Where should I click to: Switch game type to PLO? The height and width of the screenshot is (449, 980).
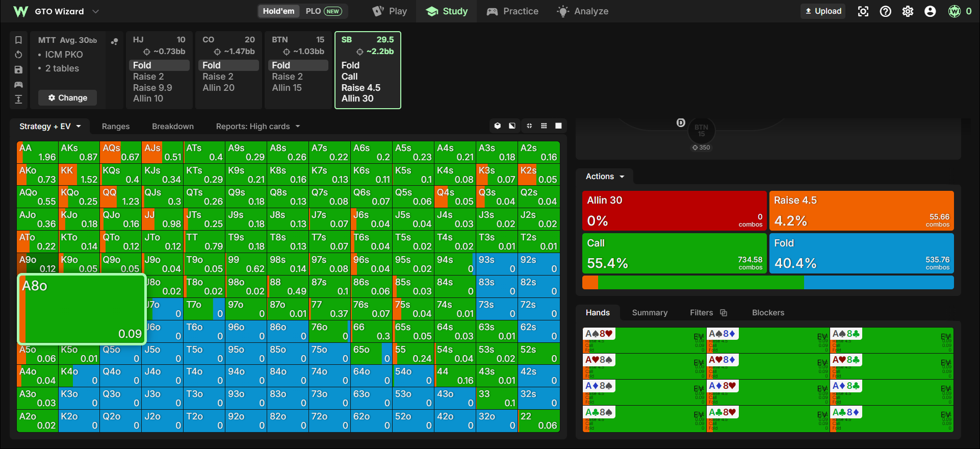323,11
